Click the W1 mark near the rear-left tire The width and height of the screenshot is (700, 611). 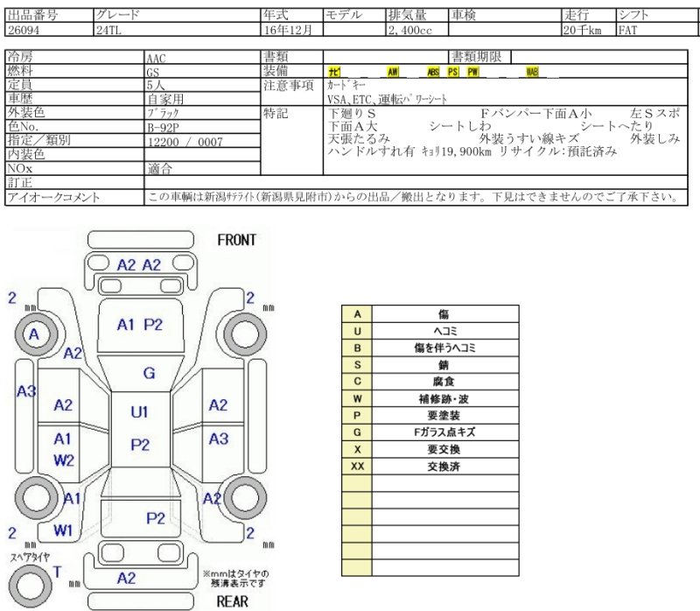tap(62, 530)
